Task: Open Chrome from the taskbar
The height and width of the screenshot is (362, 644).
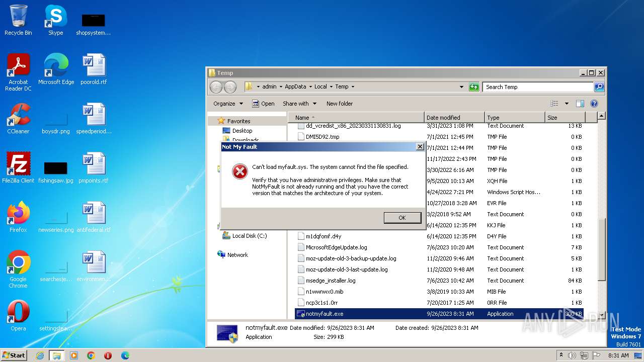Action: (x=91, y=355)
